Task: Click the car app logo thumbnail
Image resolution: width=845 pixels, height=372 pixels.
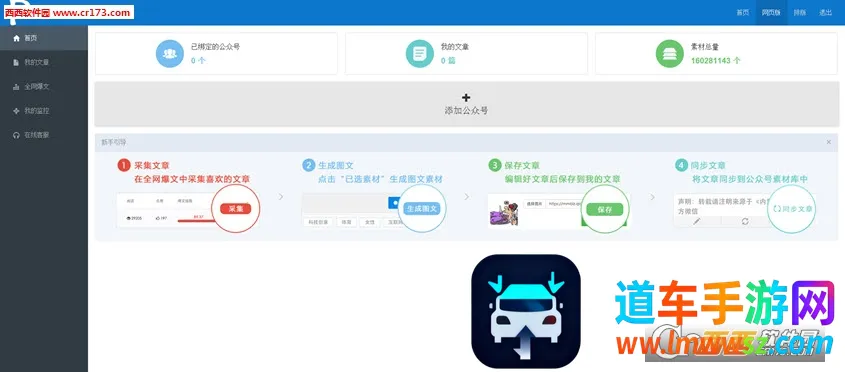Action: point(526,311)
